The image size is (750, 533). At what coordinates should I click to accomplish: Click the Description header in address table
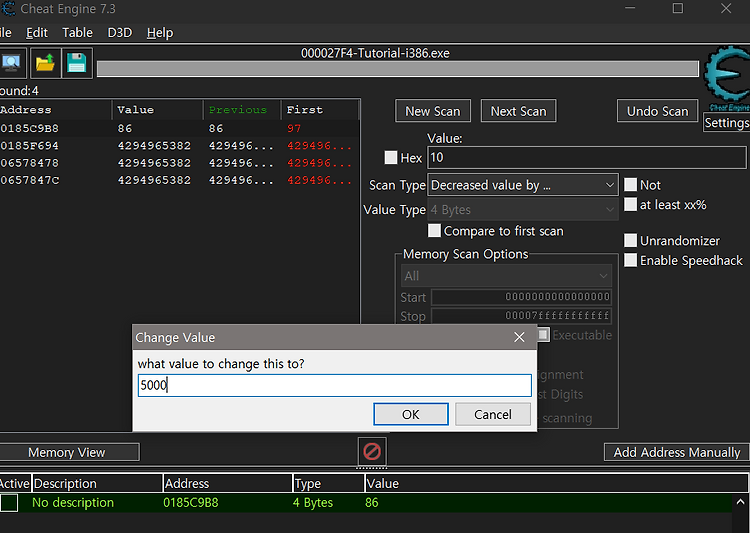pyautogui.click(x=98, y=484)
